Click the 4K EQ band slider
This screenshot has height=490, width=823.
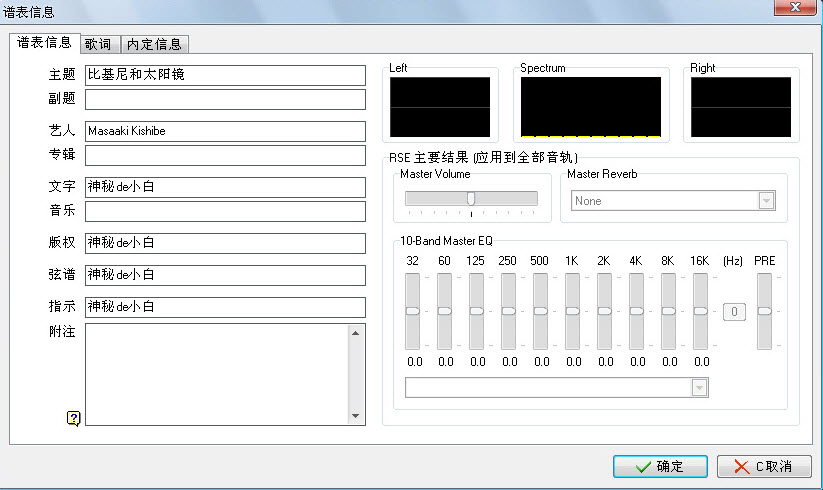637,311
